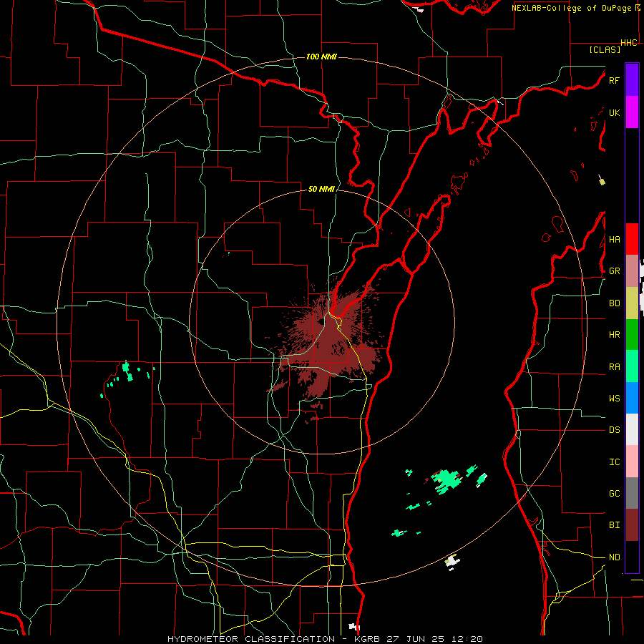Pick the dark green HR legend swatch

632,335
